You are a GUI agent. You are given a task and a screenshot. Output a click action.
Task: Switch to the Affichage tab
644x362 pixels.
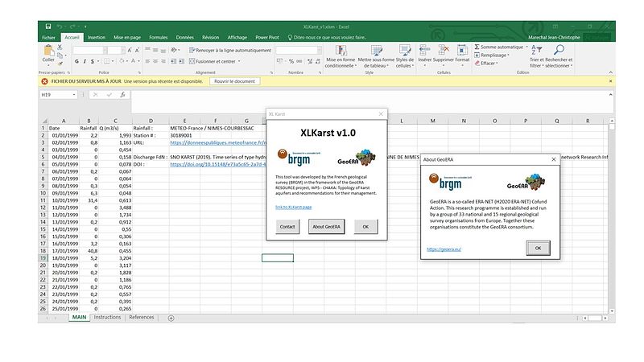237,37
